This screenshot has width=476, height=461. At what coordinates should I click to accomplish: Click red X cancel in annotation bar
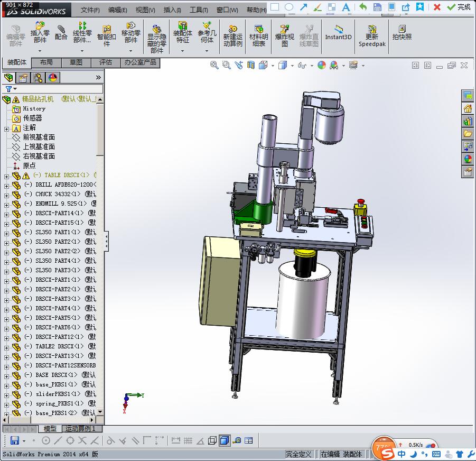[437, 7]
